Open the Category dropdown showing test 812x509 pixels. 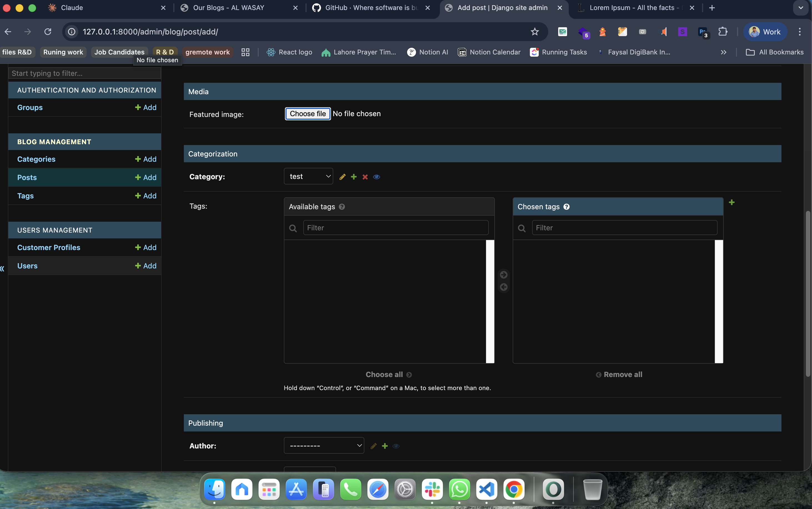(308, 176)
